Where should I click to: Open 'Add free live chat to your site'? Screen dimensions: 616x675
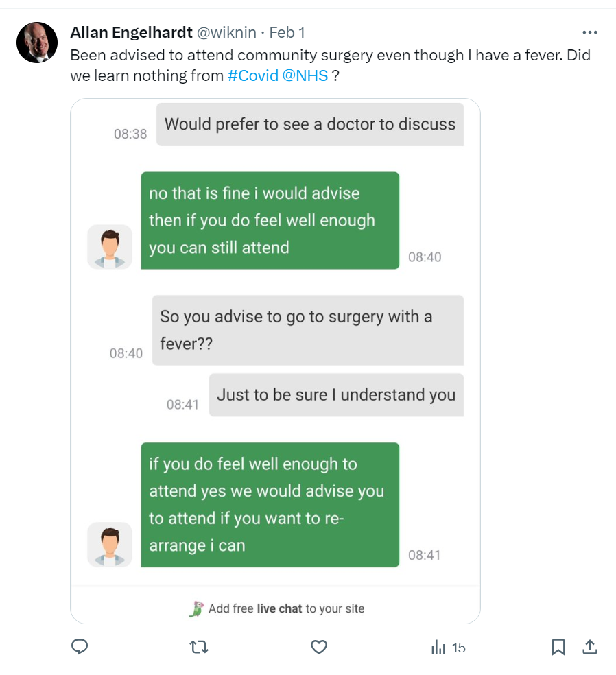point(286,608)
